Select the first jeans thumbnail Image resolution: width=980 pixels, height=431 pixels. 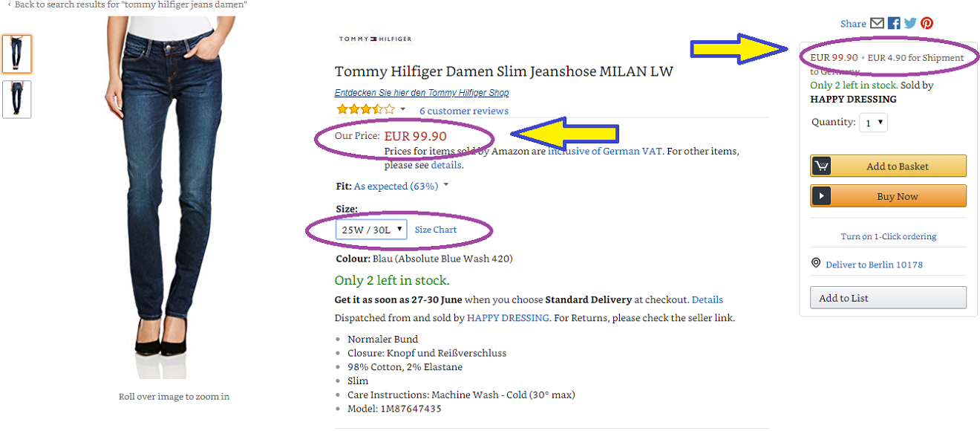[16, 54]
